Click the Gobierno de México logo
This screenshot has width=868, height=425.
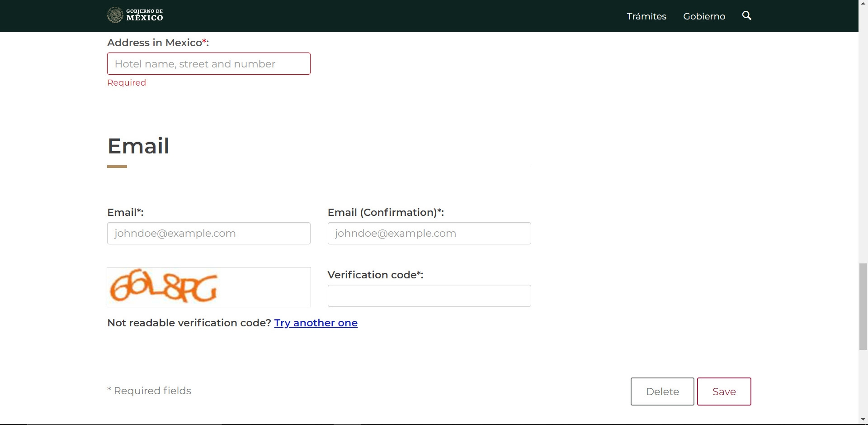pos(135,15)
